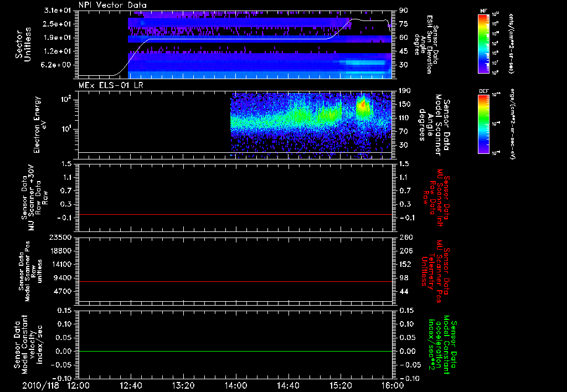Viewport: 567px width, 392px height.
Task: Click the 14:00 time axis label
Action: pyautogui.click(x=236, y=385)
